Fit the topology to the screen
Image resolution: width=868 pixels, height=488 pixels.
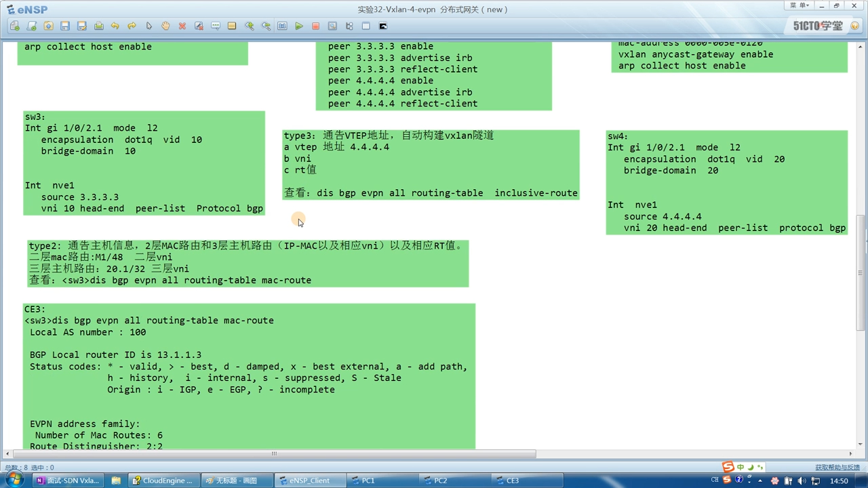click(x=282, y=26)
